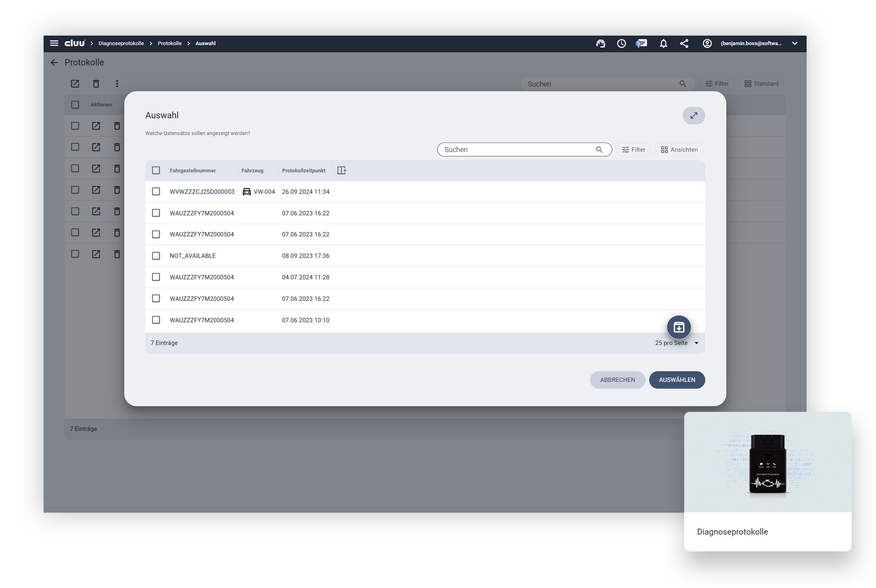The height and width of the screenshot is (588, 876).
Task: Expand the 25 pro Seite dropdown
Action: (x=696, y=343)
